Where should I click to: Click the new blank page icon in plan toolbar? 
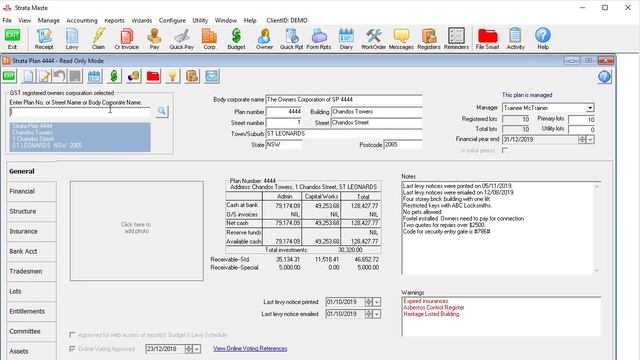click(29, 76)
